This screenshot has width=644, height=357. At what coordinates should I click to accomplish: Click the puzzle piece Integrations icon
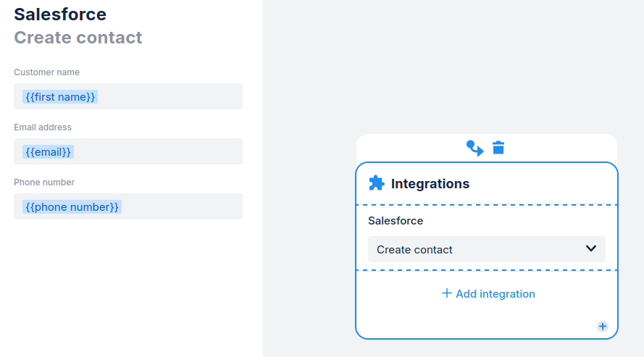coord(377,183)
